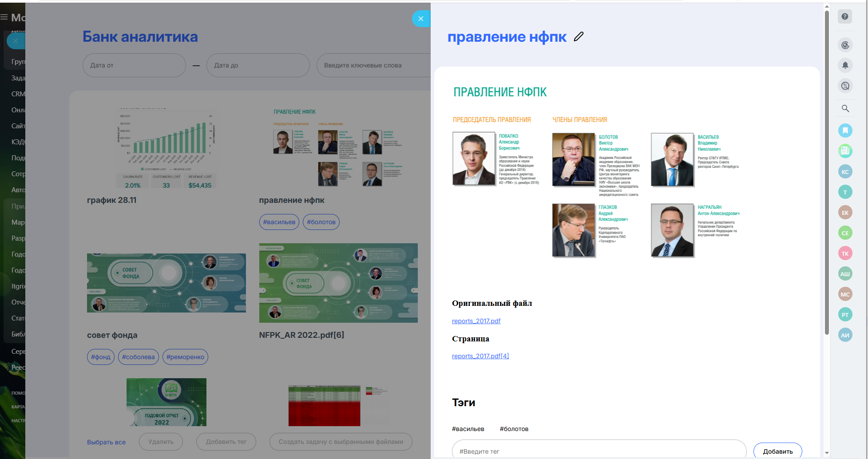Viewport: 868px width, 459px height.
Task: Click the график 28.11 card title
Action: 112,200
